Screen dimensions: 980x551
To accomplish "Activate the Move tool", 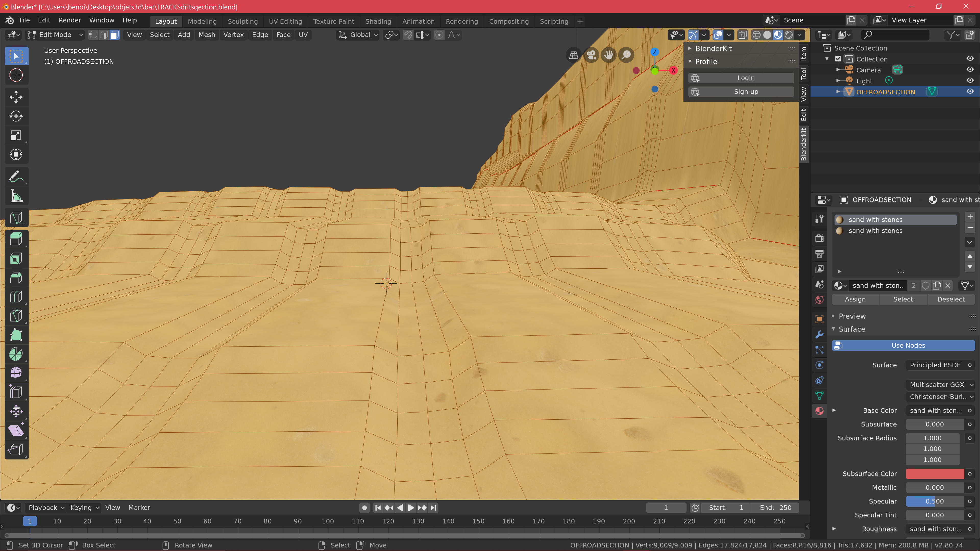I will [16, 97].
